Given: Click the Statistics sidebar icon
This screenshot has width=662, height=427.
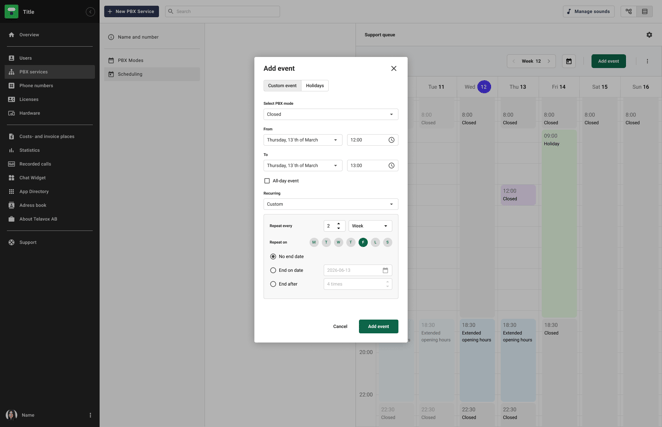Looking at the screenshot, I should 11,150.
